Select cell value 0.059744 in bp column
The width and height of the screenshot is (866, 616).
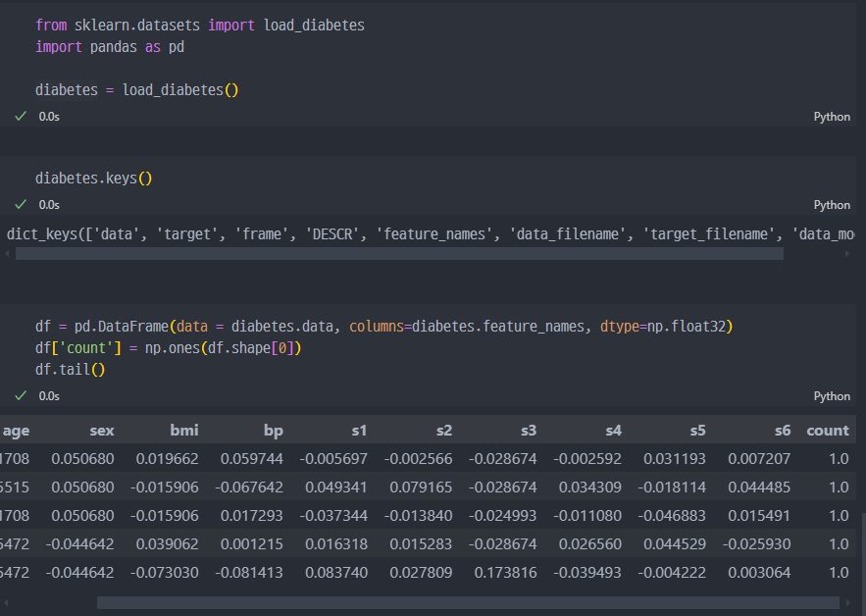coord(252,458)
